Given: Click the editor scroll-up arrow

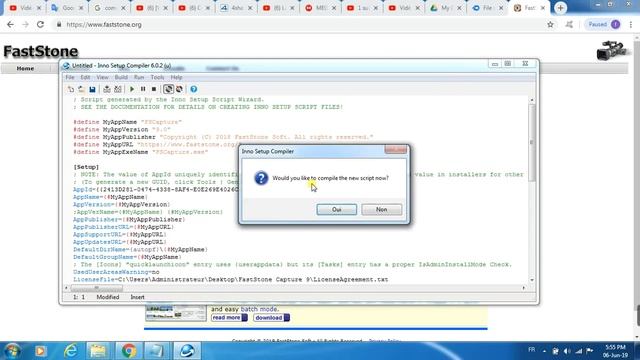Looking at the screenshot, I should 532,100.
